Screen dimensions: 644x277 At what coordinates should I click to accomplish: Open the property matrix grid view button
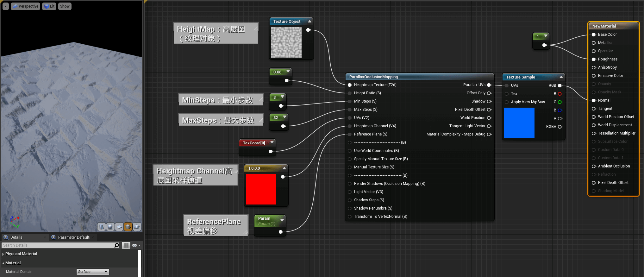pos(126,245)
